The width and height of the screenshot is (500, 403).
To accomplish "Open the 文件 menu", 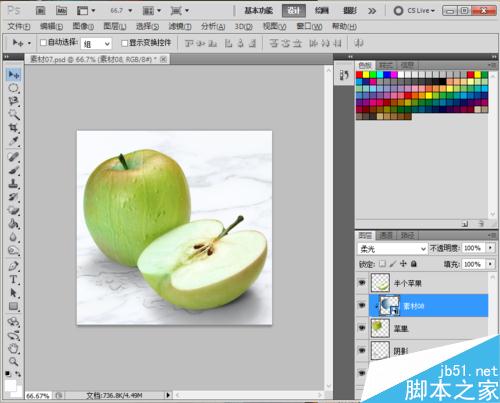I will click(19, 26).
